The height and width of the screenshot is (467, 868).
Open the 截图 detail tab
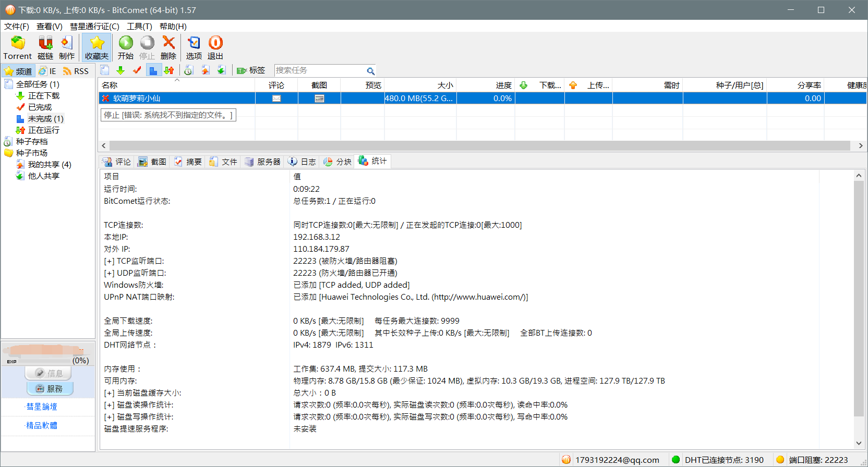(152, 162)
